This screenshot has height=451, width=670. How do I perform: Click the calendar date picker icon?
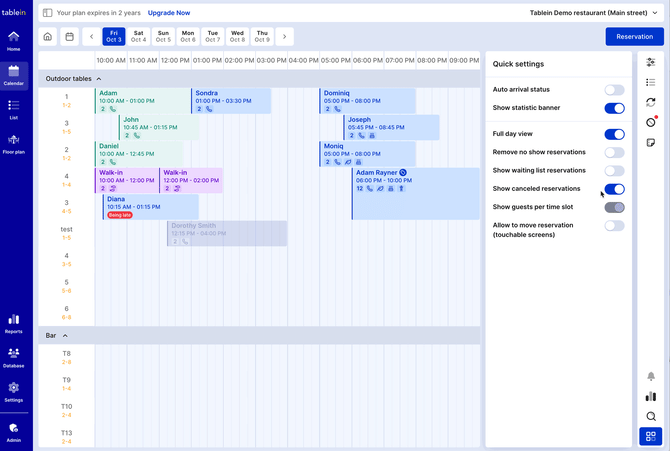pyautogui.click(x=69, y=37)
